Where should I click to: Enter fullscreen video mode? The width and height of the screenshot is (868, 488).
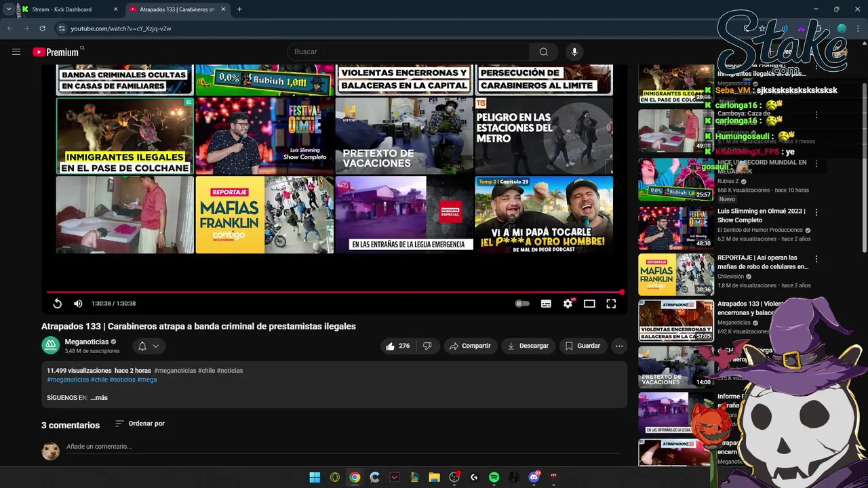611,304
